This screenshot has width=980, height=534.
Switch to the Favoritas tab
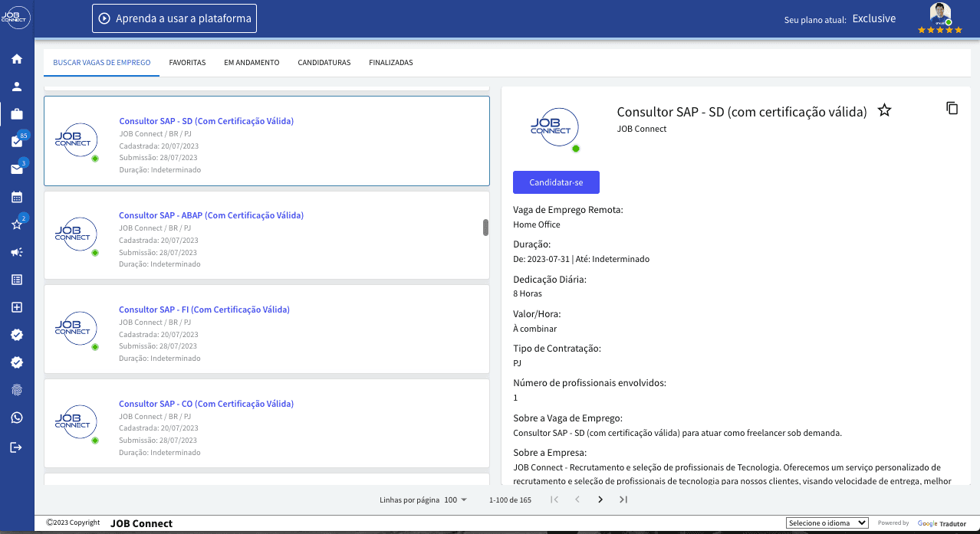tap(187, 63)
